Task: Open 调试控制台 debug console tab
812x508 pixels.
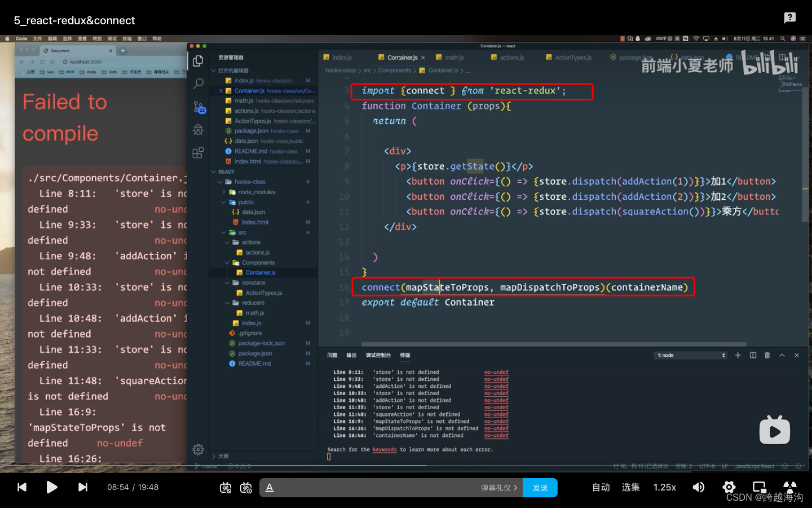Action: (x=378, y=355)
